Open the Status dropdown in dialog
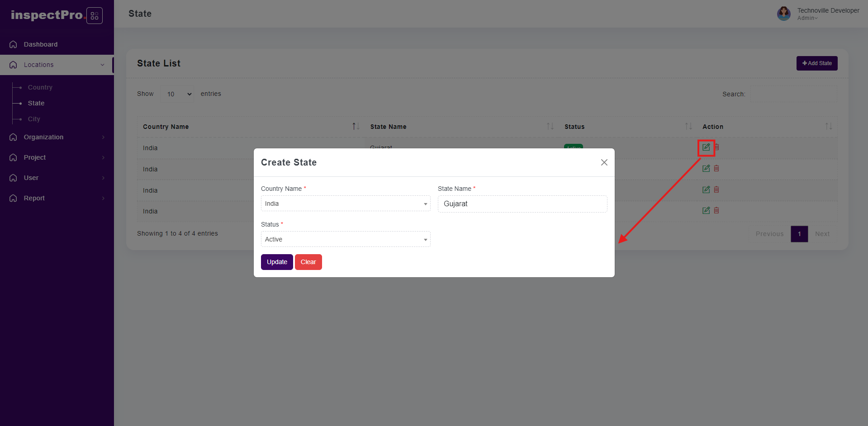 tap(345, 239)
